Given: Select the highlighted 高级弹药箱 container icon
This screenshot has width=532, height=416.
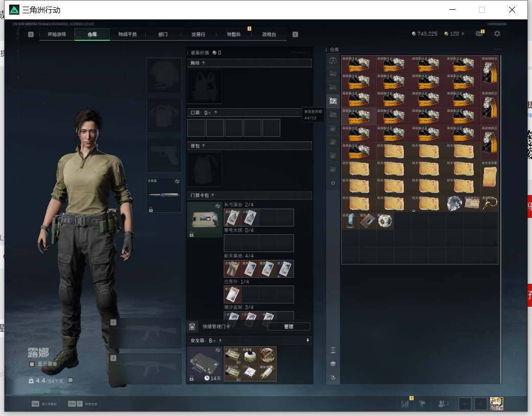Looking at the screenshot, I should (x=333, y=101).
